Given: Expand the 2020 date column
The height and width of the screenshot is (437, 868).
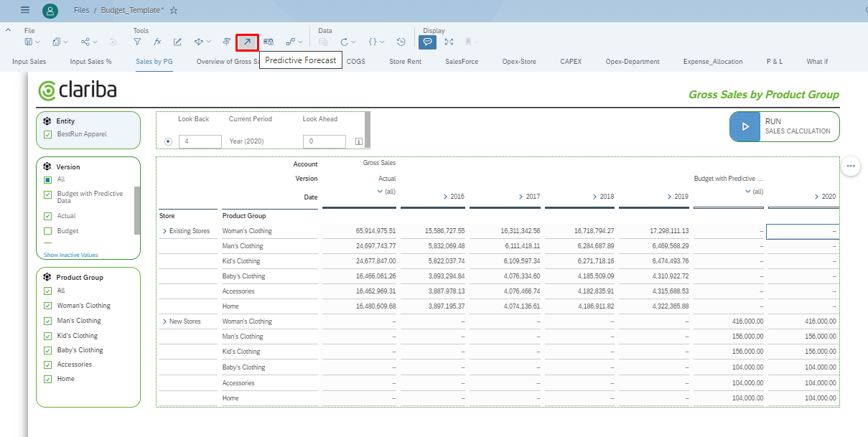Looking at the screenshot, I should pos(816,197).
